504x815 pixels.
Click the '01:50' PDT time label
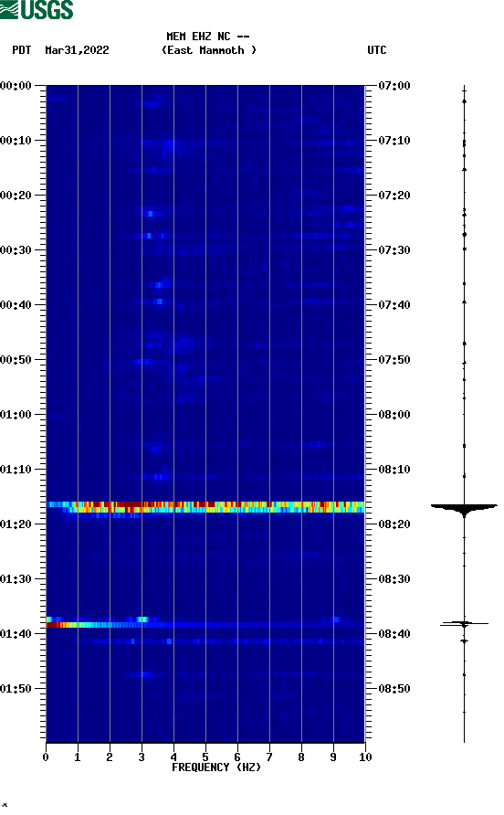pyautogui.click(x=16, y=689)
